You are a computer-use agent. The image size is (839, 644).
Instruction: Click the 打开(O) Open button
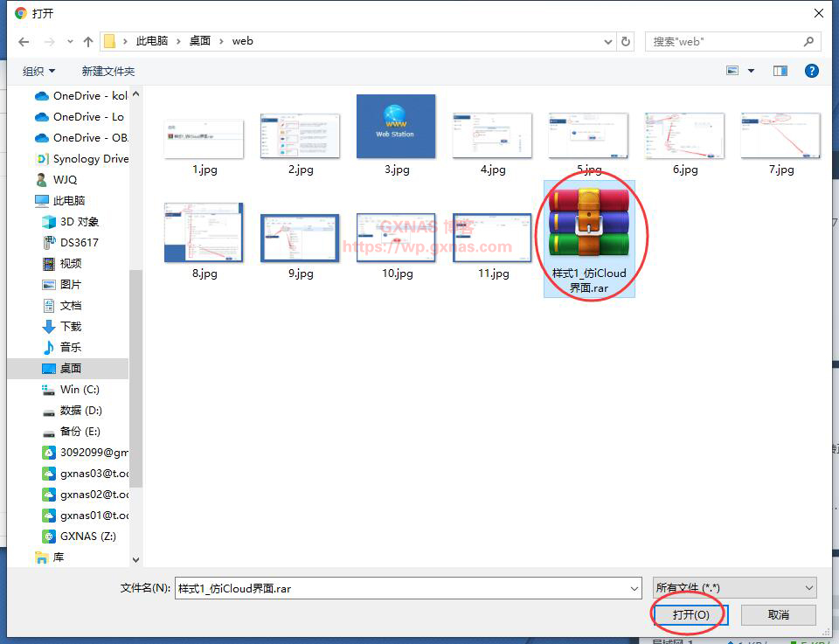[x=689, y=614]
